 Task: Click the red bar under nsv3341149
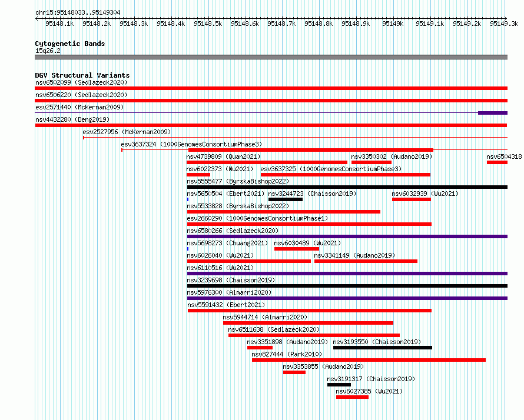[x=366, y=261]
